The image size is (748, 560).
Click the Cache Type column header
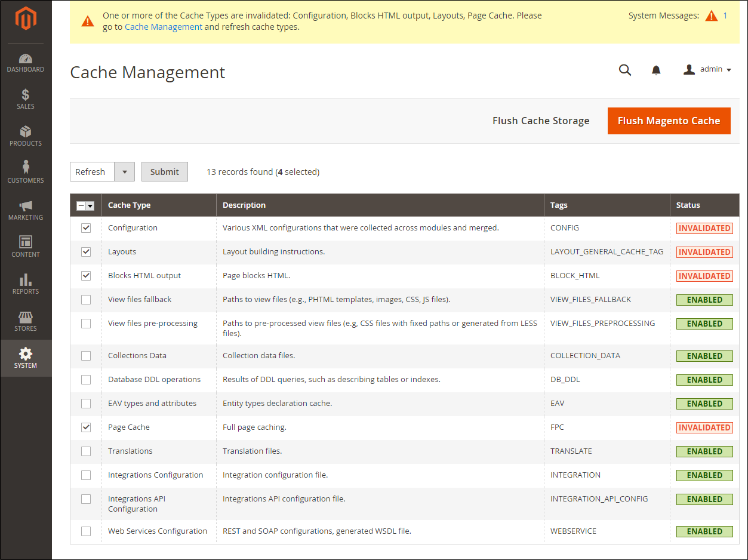159,205
